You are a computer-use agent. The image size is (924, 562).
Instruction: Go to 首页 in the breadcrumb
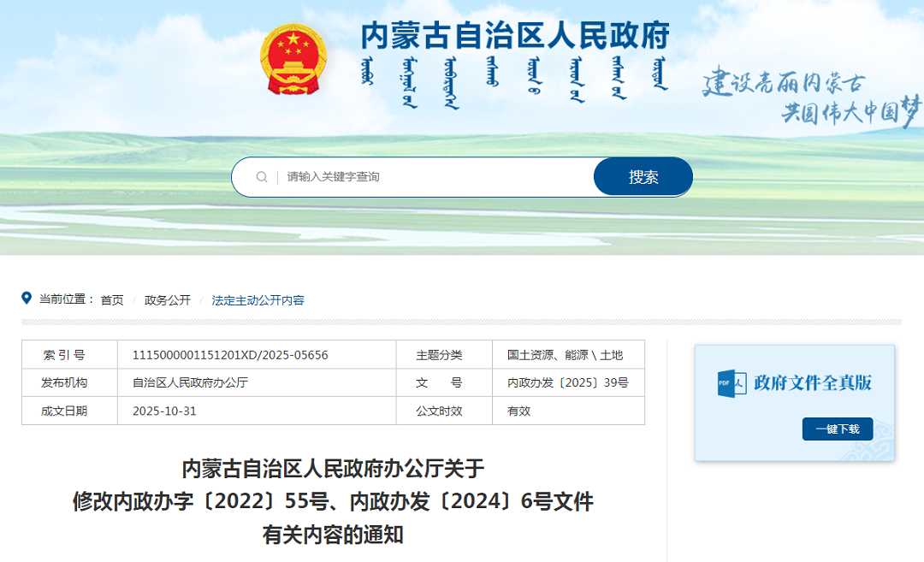112,300
